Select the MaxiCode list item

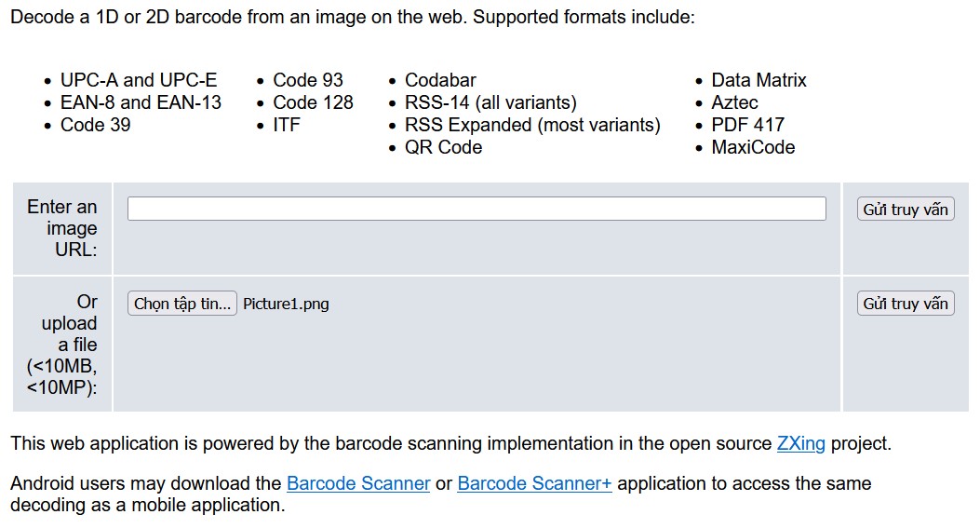(x=753, y=148)
